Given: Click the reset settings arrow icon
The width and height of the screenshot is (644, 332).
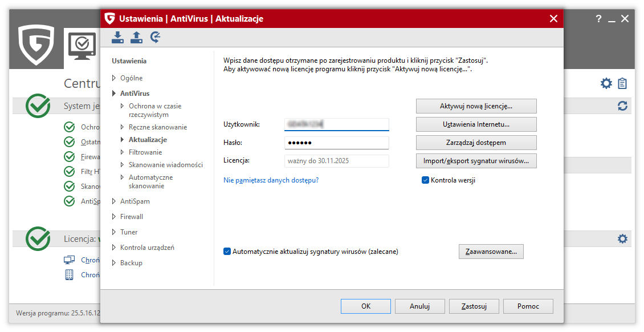Looking at the screenshot, I should tap(155, 37).
